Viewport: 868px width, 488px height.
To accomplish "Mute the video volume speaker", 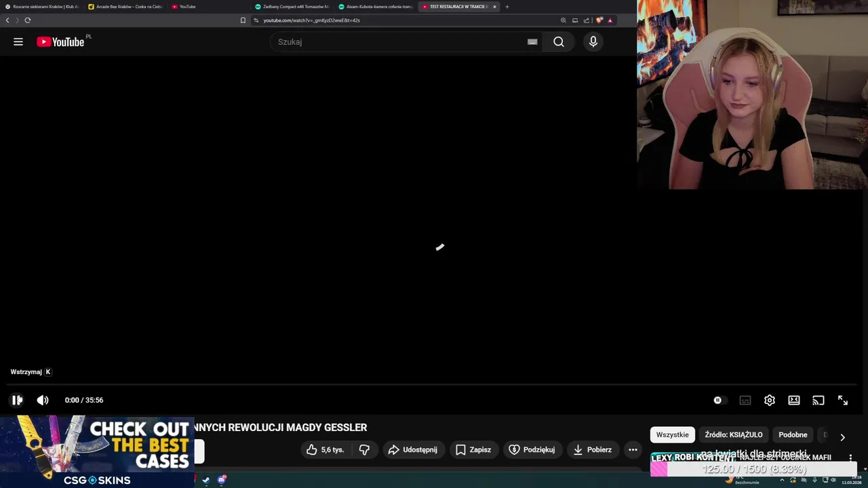I will (43, 401).
